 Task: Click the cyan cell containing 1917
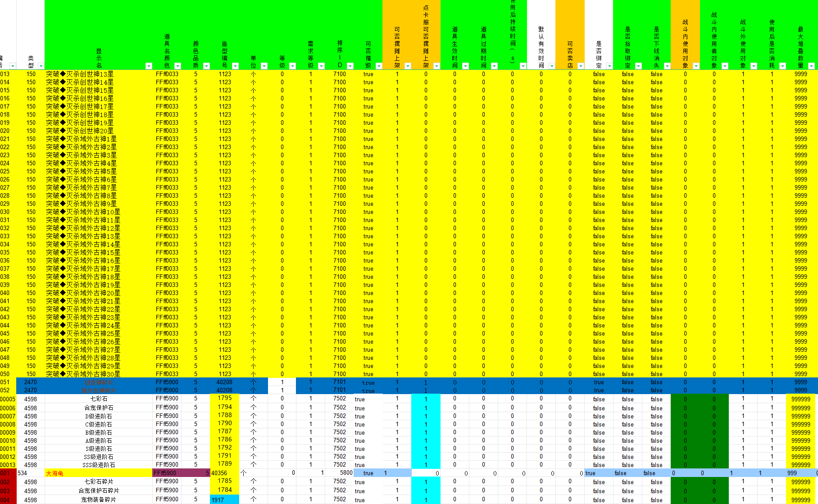[224, 500]
